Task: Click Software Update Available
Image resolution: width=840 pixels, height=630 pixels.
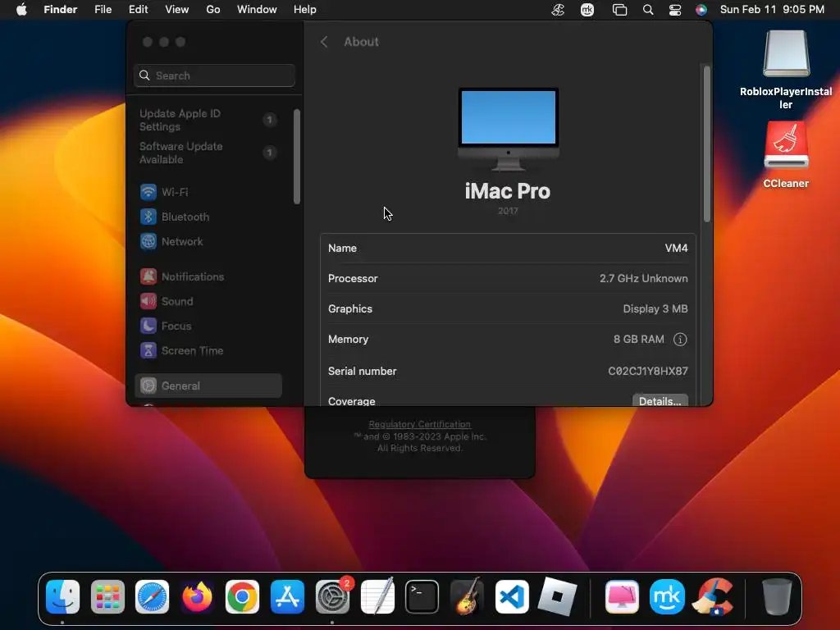Action: [208, 153]
